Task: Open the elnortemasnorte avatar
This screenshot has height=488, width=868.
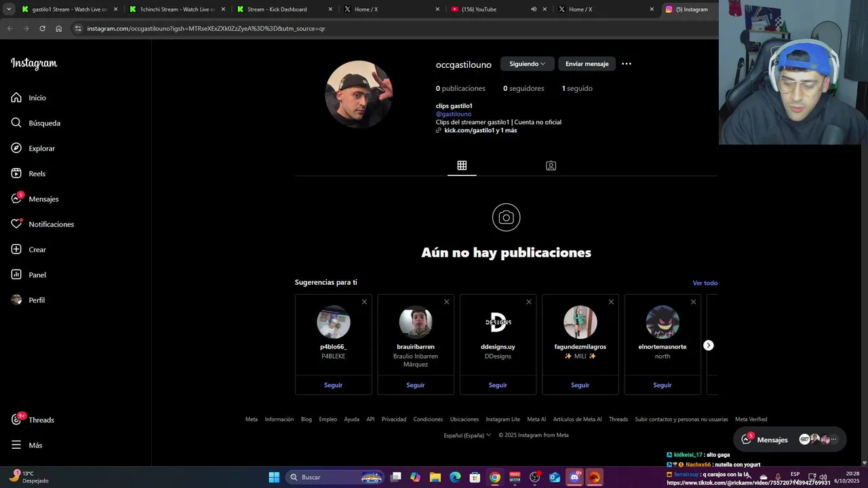Action: point(663,322)
